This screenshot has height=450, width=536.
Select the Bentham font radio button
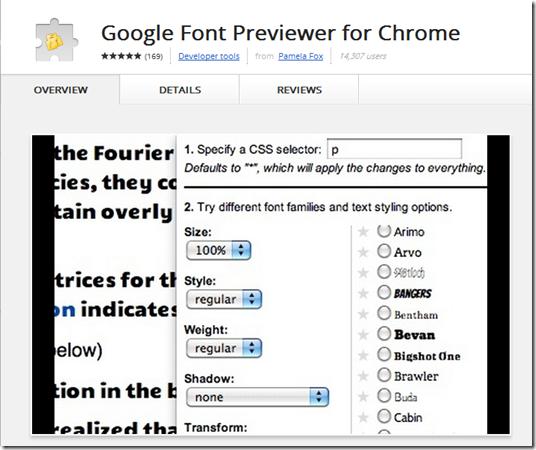[384, 313]
